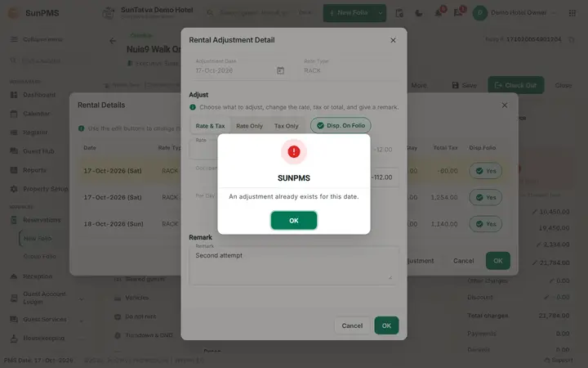Switch to the Rate & Tax tab

point(210,126)
